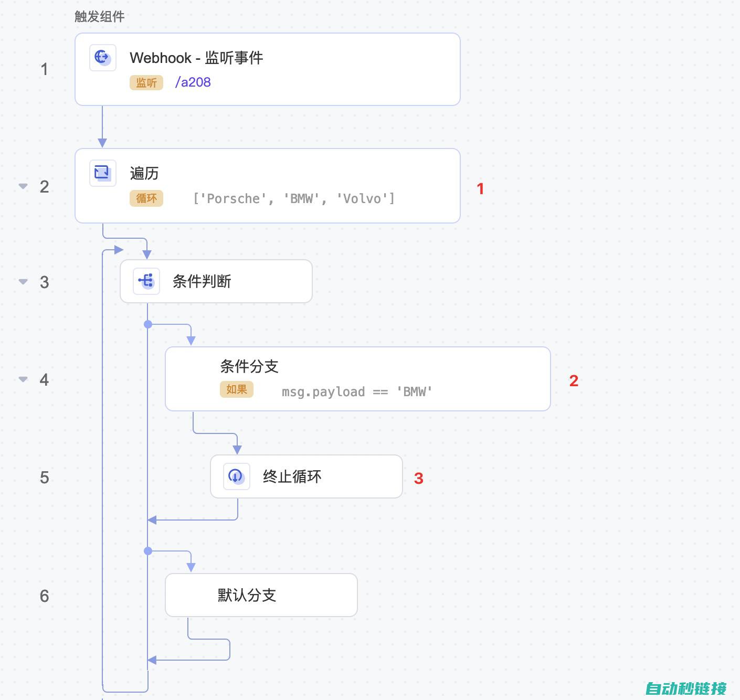Select the 条件判断 node
Viewport: 740px width, 700px height.
pyautogui.click(x=216, y=281)
